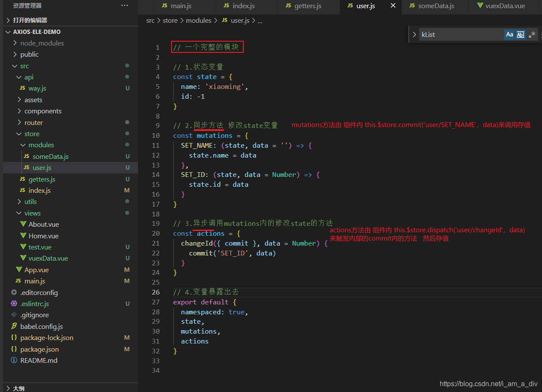Toggle Use Regular Expression in find widget

tap(532, 35)
